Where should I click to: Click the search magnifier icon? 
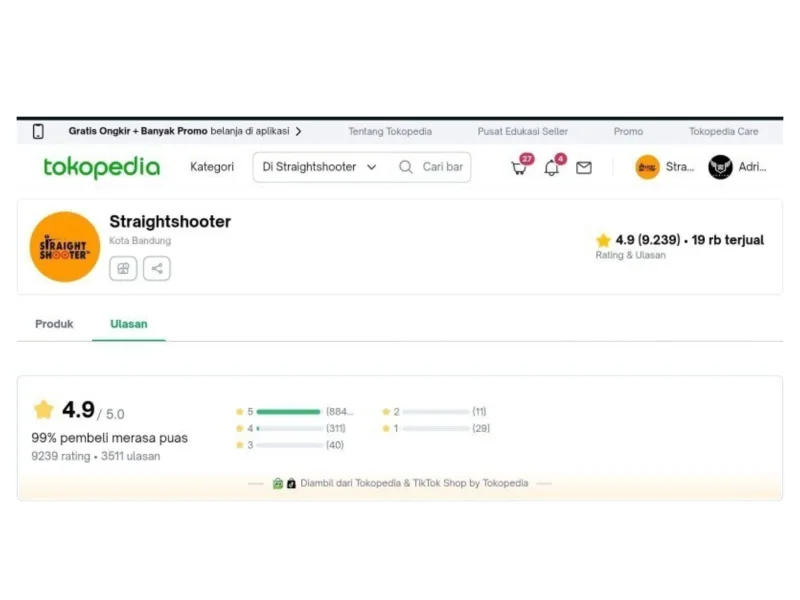point(406,167)
